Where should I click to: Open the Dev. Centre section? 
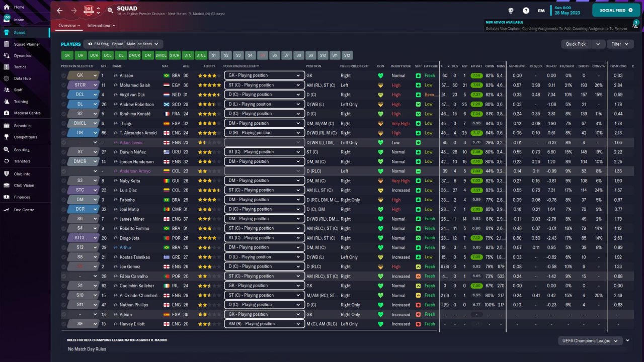click(24, 210)
